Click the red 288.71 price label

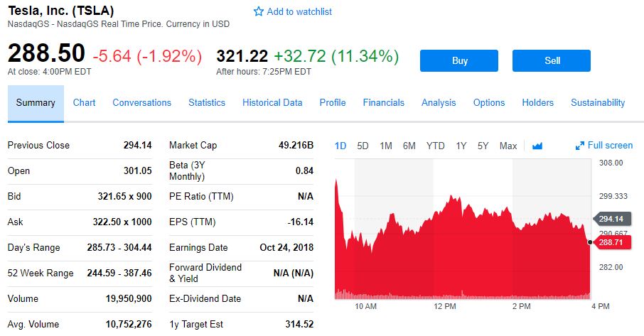tap(613, 243)
